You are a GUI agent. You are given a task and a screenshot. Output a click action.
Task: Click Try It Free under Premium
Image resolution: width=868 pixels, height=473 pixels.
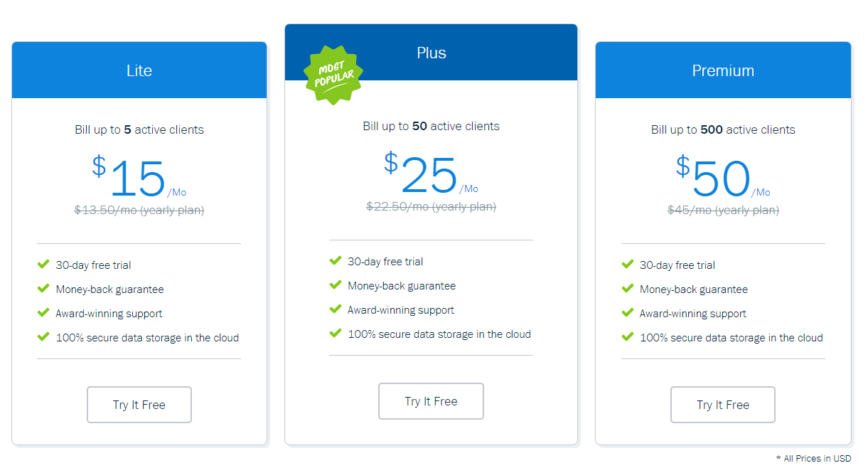(723, 405)
